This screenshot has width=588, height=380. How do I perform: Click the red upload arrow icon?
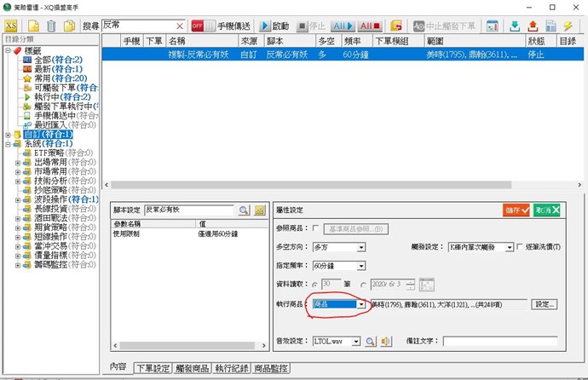click(533, 26)
